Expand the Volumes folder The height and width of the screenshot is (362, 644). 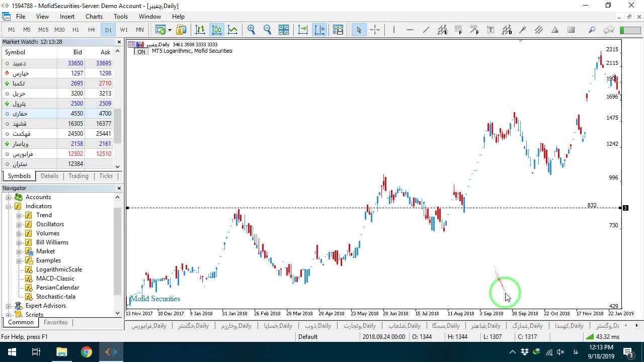point(19,233)
